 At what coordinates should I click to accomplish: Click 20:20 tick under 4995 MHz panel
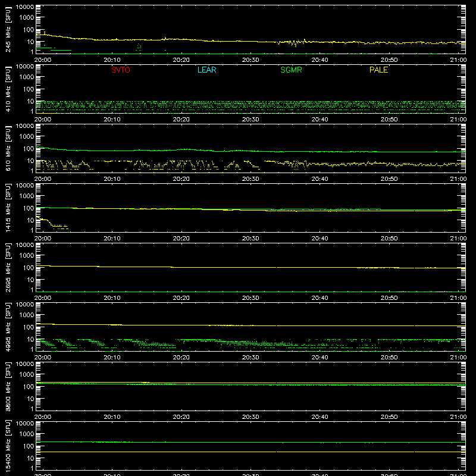point(181,358)
